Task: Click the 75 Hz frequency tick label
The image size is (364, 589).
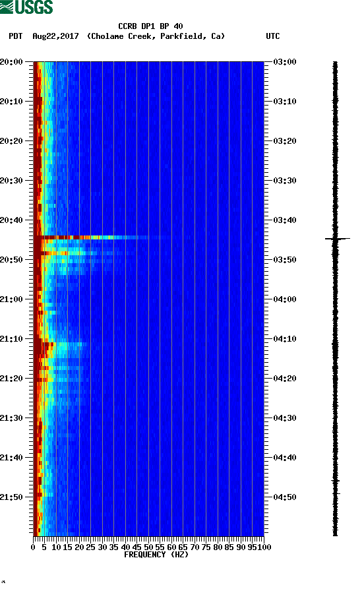Action: [206, 547]
